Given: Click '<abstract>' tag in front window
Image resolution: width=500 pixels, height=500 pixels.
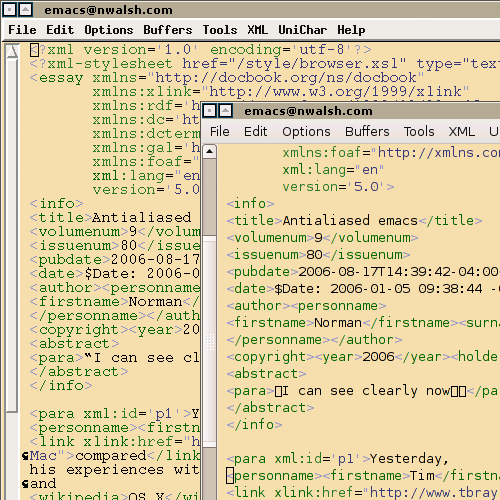Looking at the screenshot, I should (266, 374).
